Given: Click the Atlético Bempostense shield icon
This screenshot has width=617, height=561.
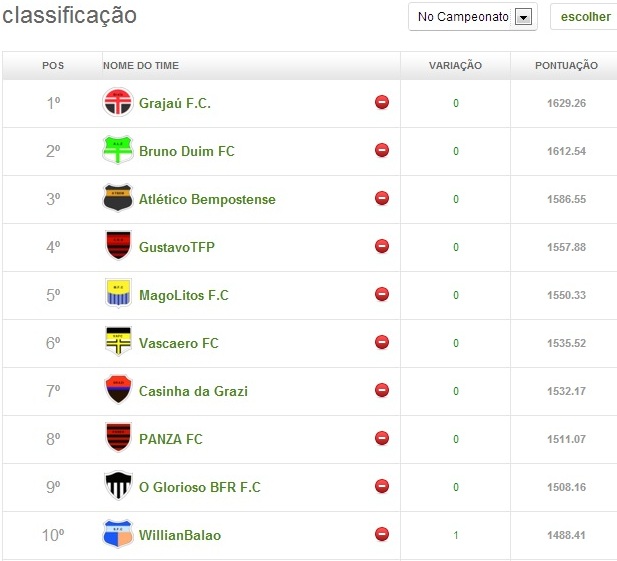Looking at the screenshot, I should point(117,199).
